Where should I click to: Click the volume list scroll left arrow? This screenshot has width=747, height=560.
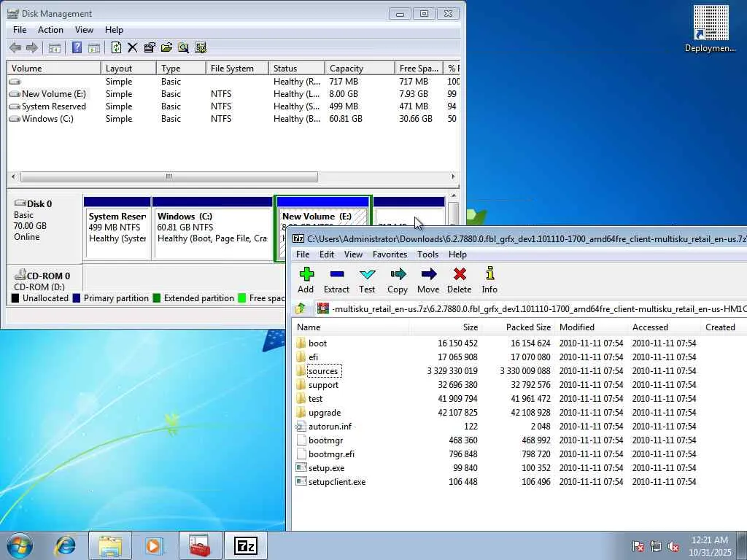[13, 176]
